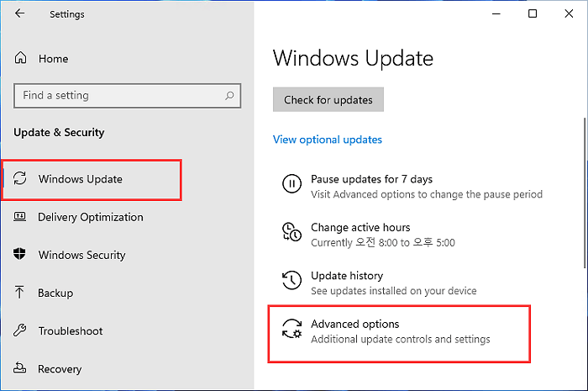Click the Troubleshoot wrench icon
Screen dimensions: 588x391
point(20,330)
